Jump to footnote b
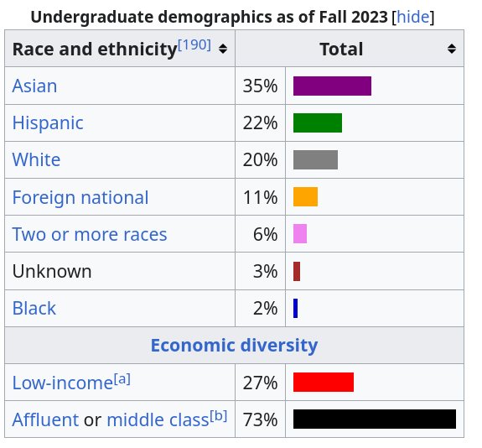Screen dimensions: 482x448 coord(219,416)
